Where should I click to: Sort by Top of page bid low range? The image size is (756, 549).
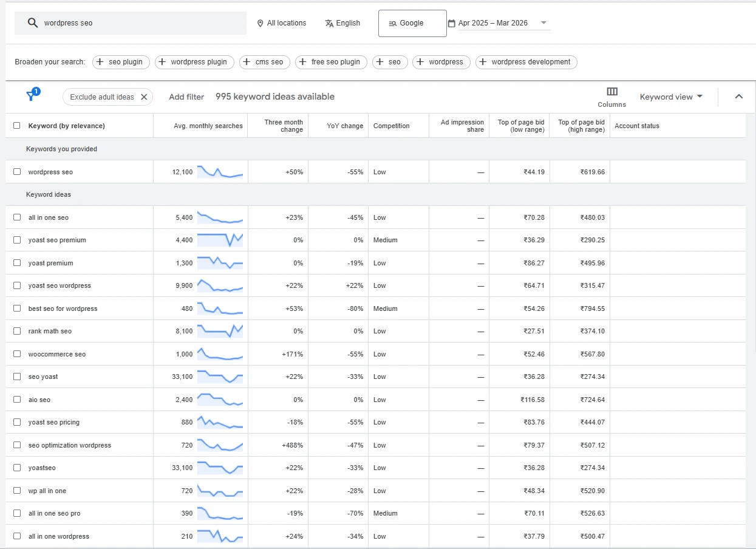521,126
